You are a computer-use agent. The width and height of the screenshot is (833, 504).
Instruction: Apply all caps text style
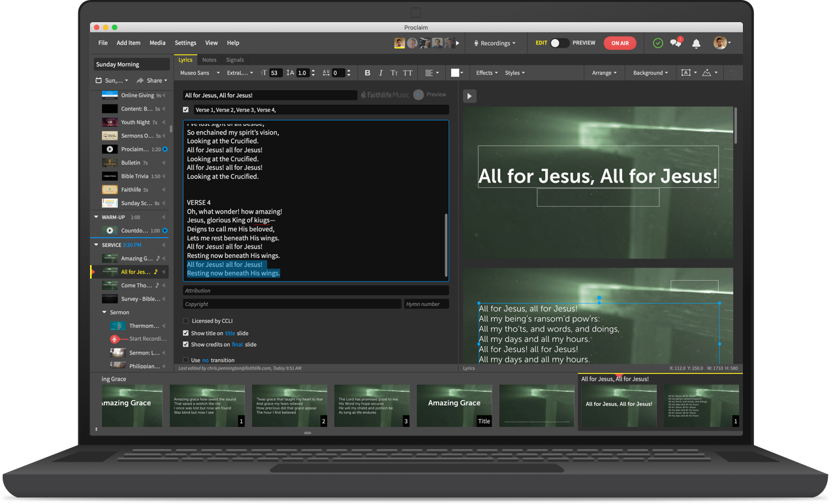tap(408, 73)
